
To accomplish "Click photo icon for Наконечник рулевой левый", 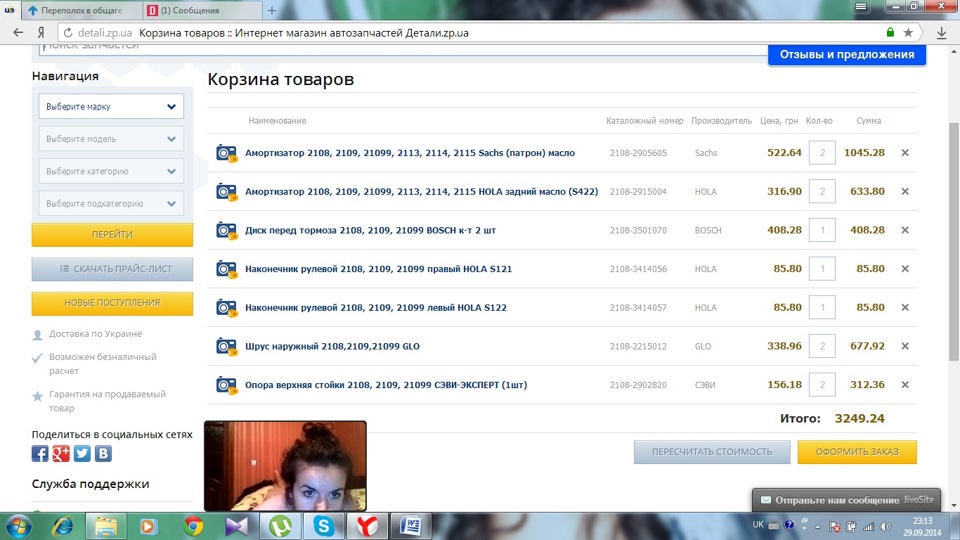I will (x=226, y=307).
